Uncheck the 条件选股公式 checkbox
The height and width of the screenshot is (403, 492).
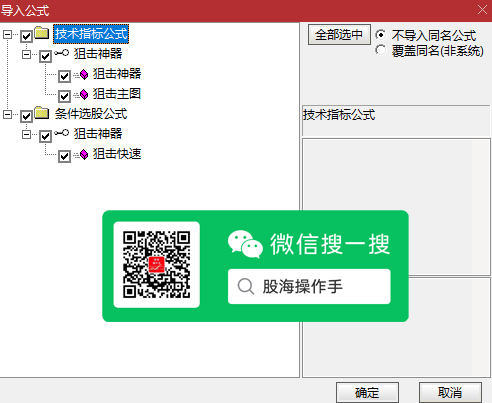(x=26, y=116)
